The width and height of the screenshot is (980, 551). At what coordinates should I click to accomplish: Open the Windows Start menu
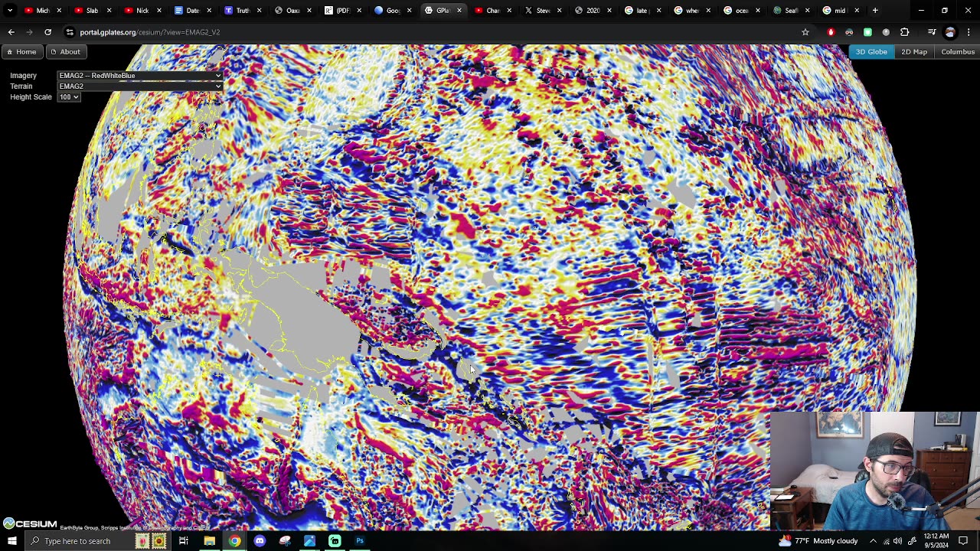pos(11,541)
